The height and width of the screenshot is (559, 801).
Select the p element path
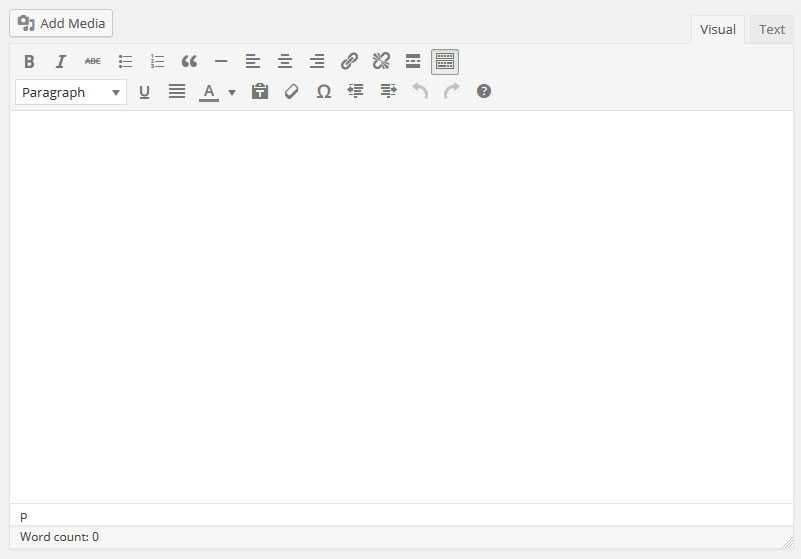pyautogui.click(x=23, y=516)
